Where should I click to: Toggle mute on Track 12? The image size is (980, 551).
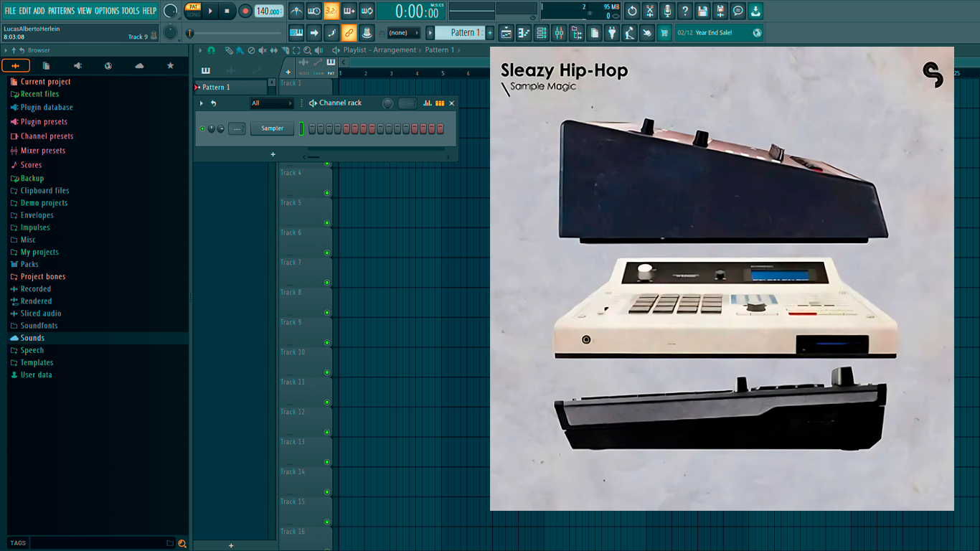(327, 433)
